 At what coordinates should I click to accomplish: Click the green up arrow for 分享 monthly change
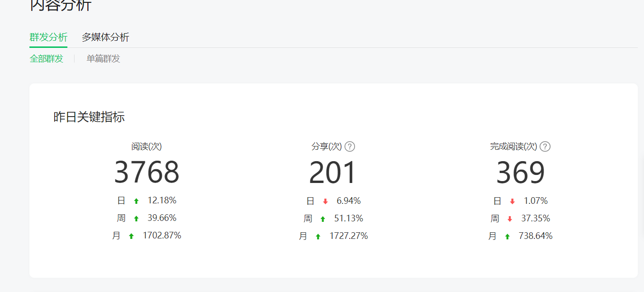318,237
